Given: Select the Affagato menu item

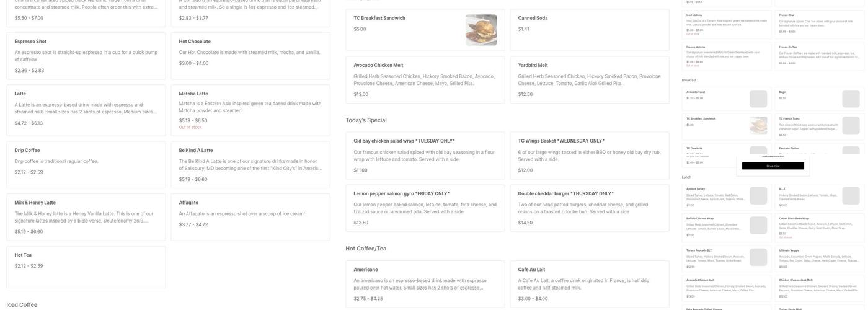Looking at the screenshot, I should click(250, 213).
